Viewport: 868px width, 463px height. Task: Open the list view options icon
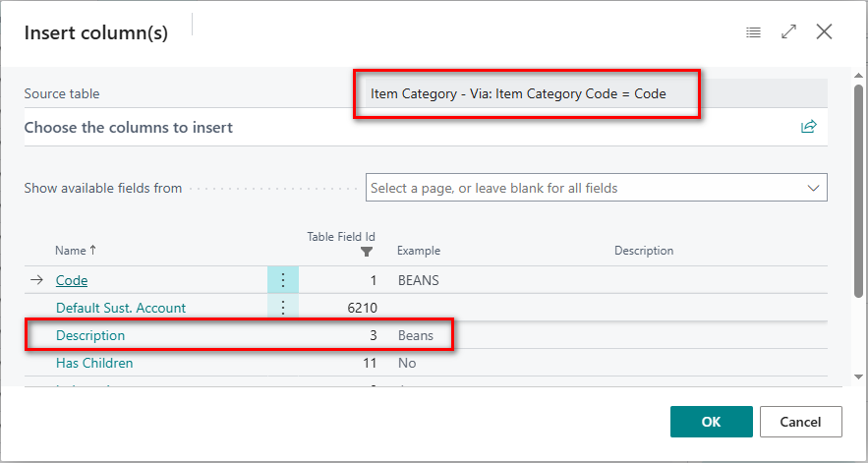pyautogui.click(x=753, y=32)
